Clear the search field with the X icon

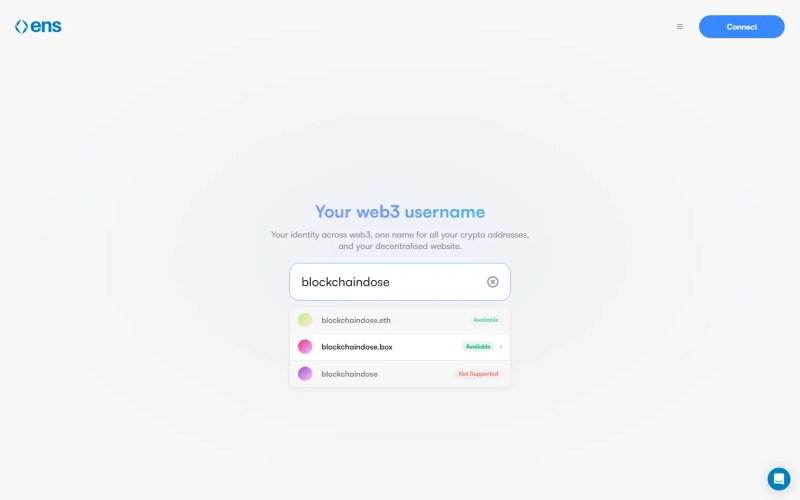point(492,282)
